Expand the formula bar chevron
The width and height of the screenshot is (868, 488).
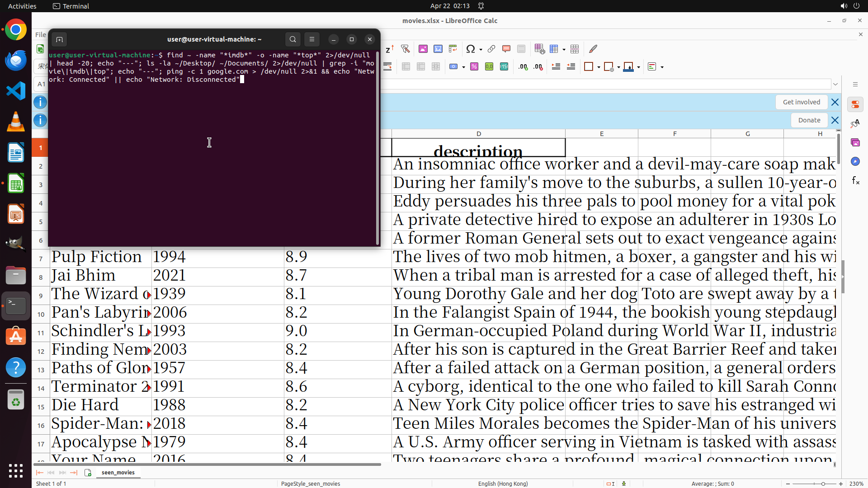coord(835,84)
